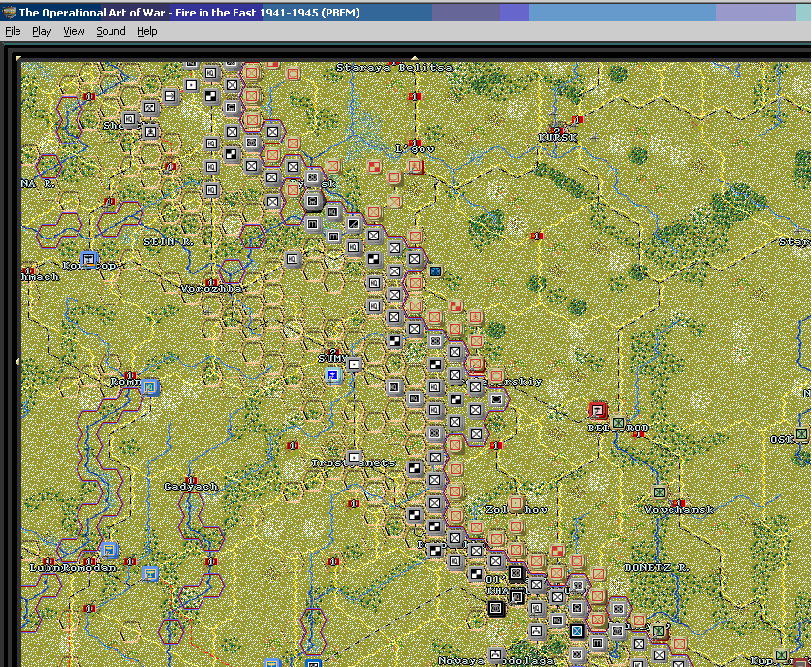Open the Play menu
The width and height of the screenshot is (812, 667).
pyautogui.click(x=42, y=31)
